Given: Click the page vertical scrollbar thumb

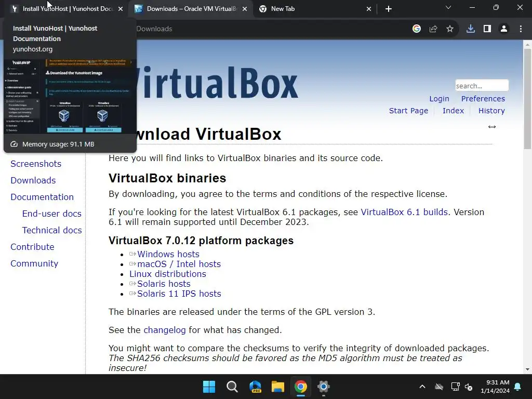Looking at the screenshot, I should click(x=527, y=99).
